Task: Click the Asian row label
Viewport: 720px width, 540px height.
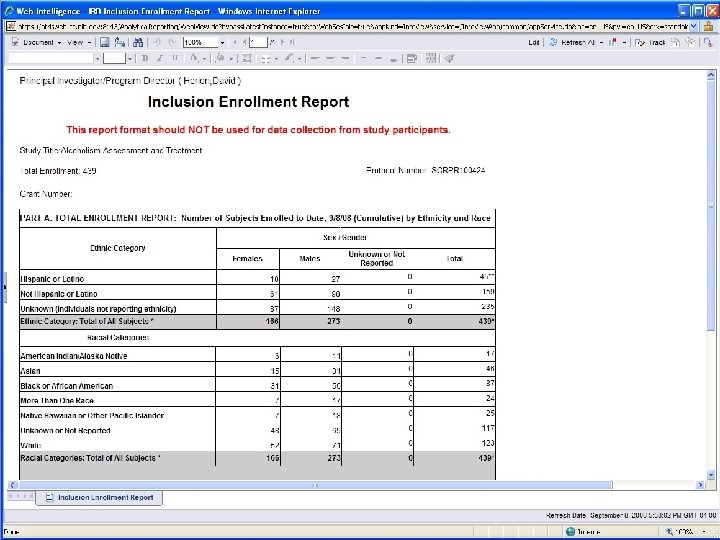Action: [30, 371]
